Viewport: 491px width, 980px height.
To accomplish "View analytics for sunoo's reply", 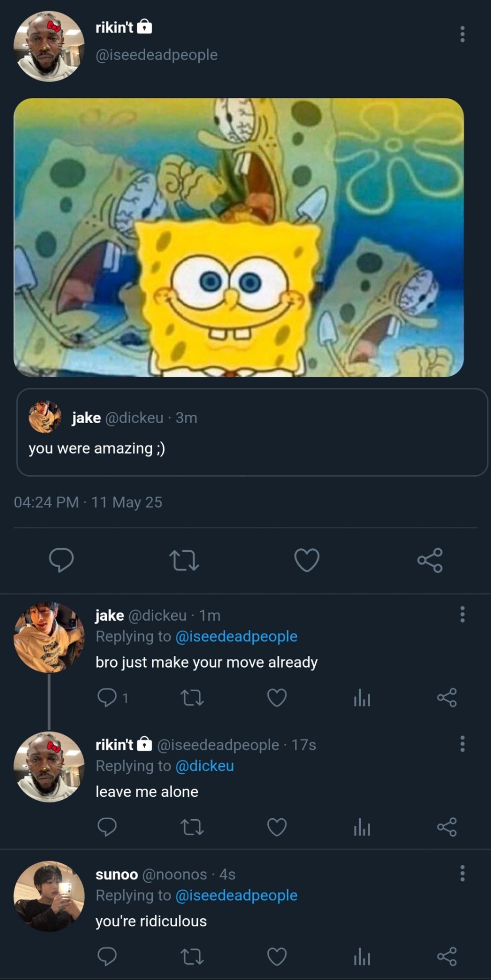I will click(362, 957).
